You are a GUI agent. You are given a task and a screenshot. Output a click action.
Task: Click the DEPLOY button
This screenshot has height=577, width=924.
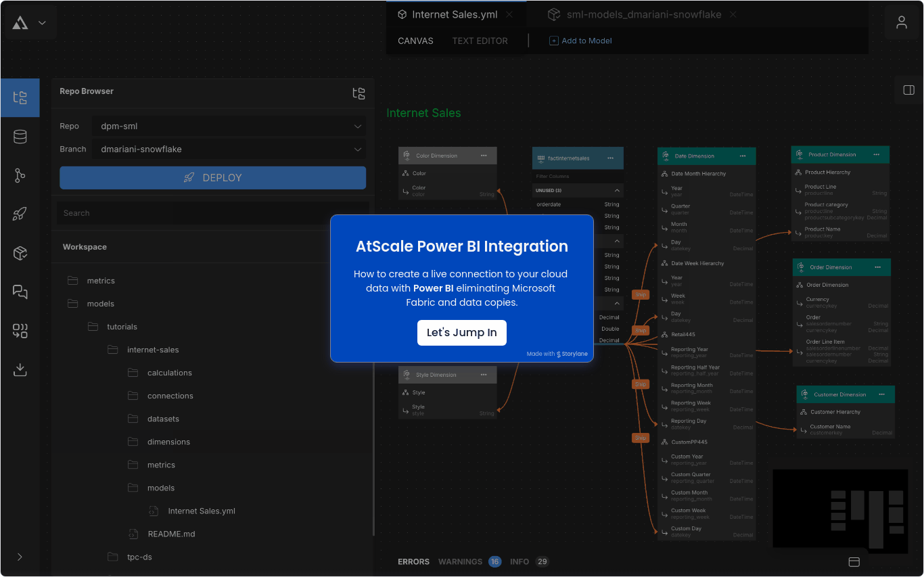coord(212,177)
